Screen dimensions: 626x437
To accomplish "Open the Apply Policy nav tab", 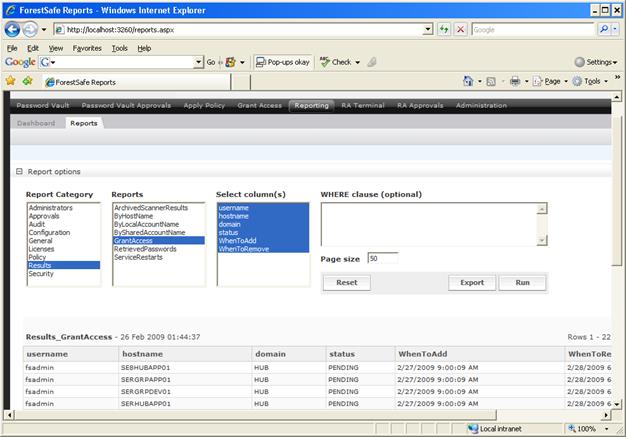I will pos(204,105).
